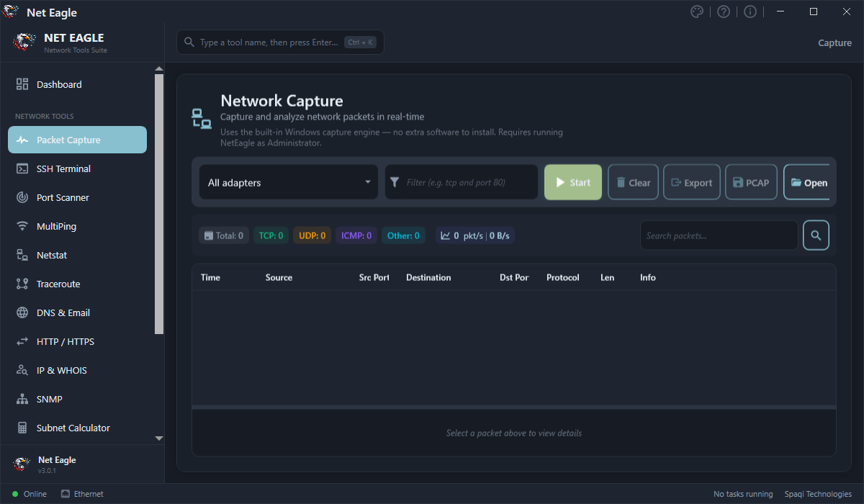Click the Port Scanner radar icon
The image size is (864, 504).
pyautogui.click(x=22, y=197)
